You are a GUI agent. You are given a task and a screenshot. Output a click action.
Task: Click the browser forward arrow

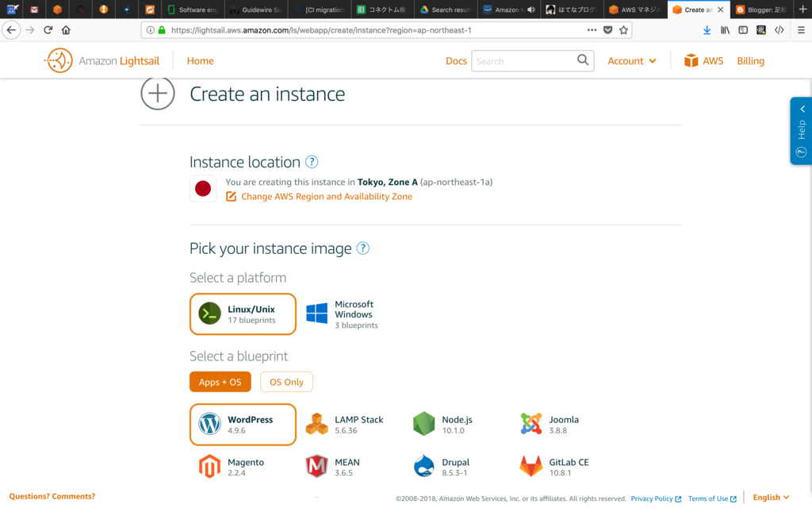coord(30,30)
